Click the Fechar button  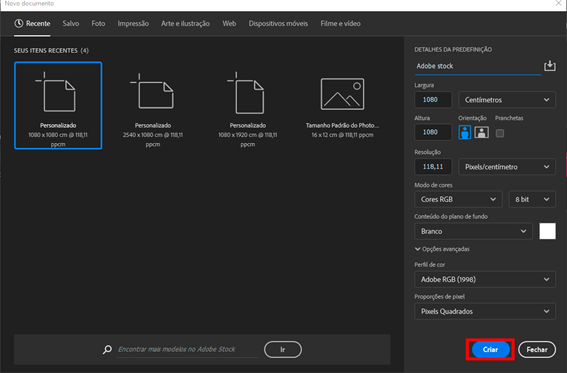coord(537,350)
